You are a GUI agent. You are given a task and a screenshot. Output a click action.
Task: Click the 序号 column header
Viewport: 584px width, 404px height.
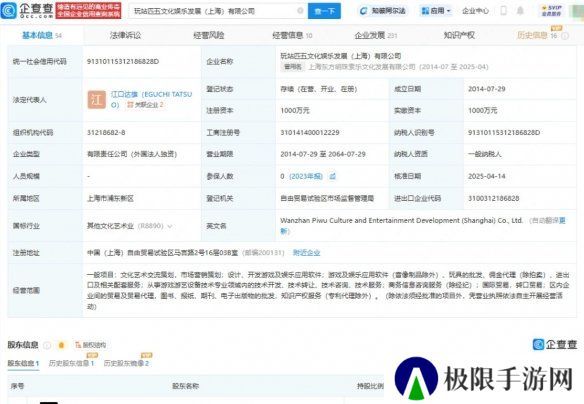click(x=18, y=386)
